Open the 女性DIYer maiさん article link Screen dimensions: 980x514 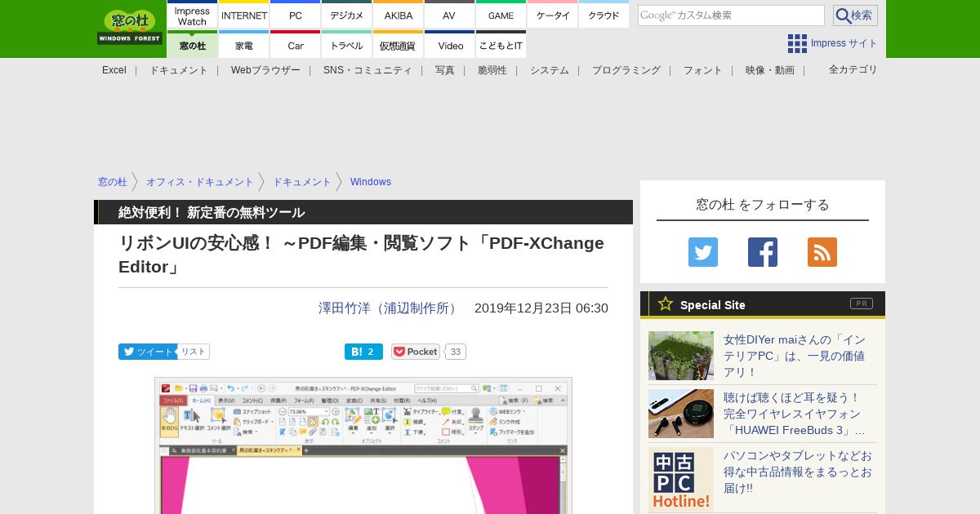tap(795, 356)
